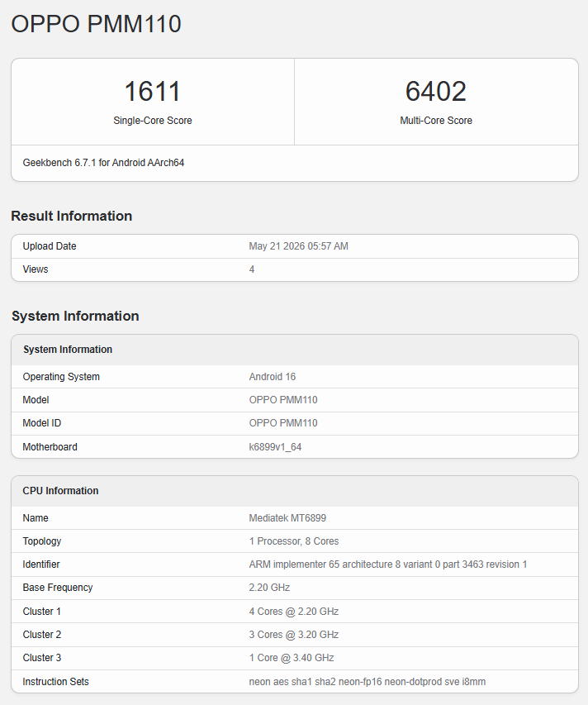Click the Single-Core Score label
Viewport: 588px width, 705px height.
point(153,121)
